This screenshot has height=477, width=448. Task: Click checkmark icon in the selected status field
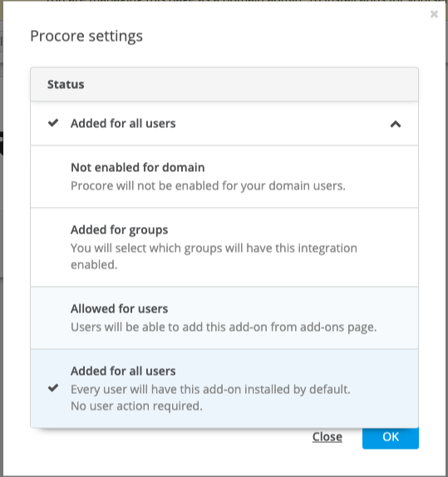tap(53, 123)
